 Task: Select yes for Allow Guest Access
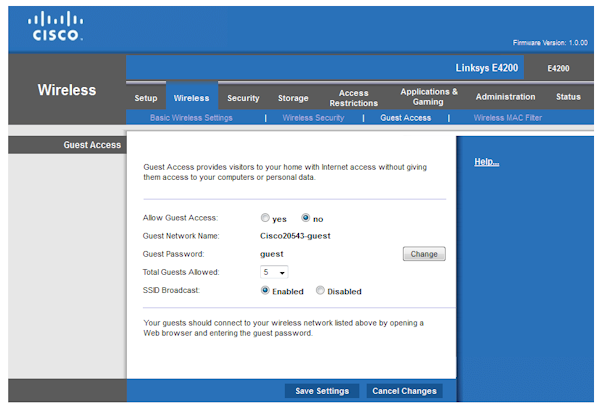265,218
